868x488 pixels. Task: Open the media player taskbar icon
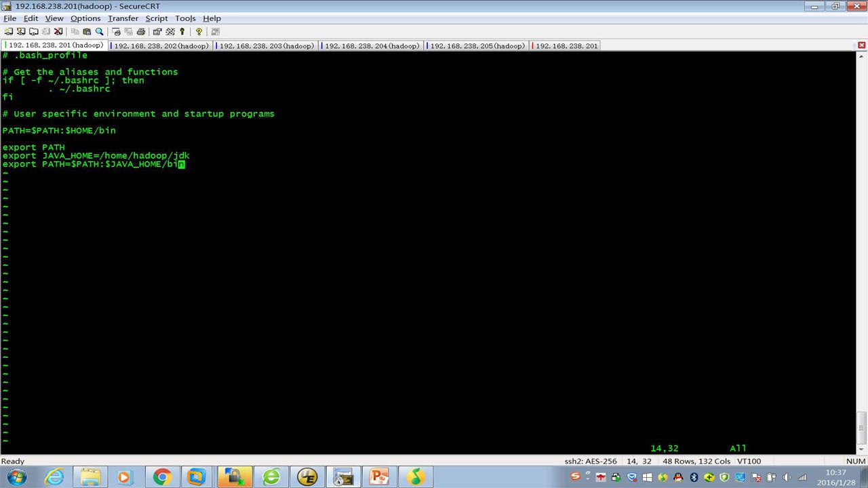coord(125,477)
